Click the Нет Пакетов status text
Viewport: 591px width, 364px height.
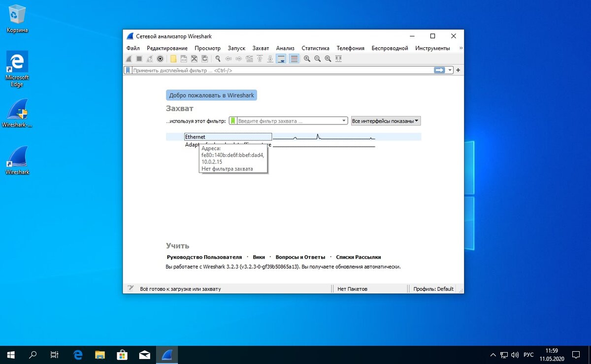[352, 289]
